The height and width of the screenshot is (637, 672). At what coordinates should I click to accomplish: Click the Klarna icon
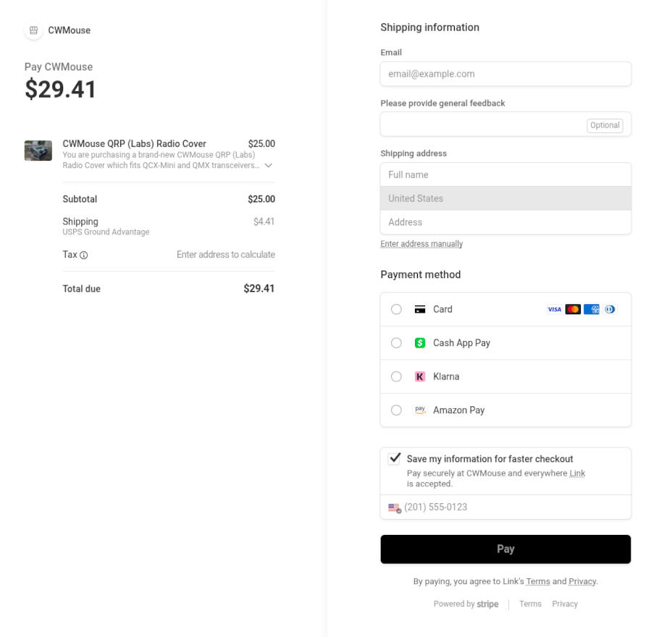tap(419, 376)
